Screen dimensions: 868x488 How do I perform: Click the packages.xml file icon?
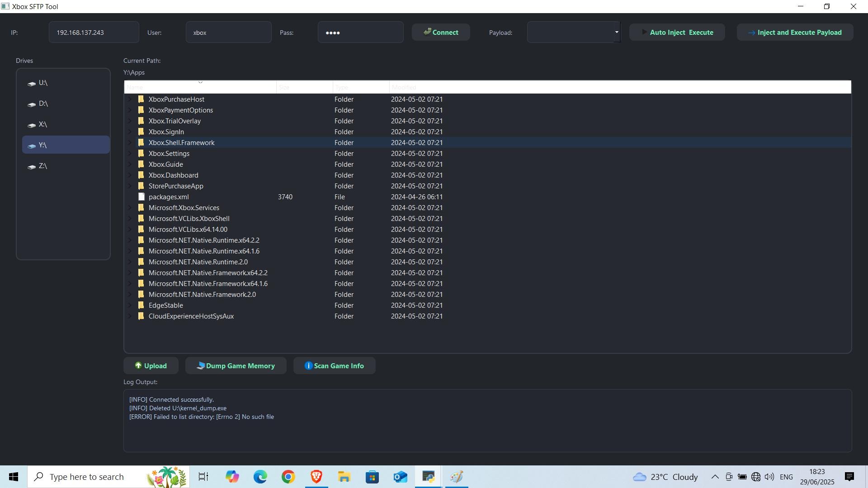pyautogui.click(x=142, y=197)
